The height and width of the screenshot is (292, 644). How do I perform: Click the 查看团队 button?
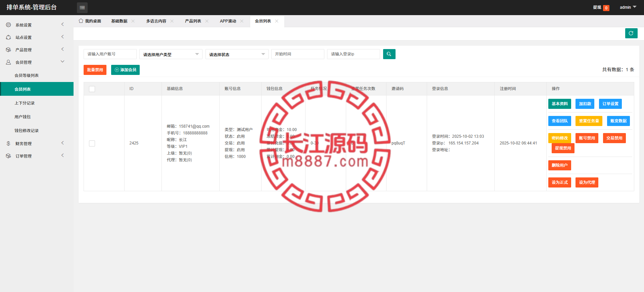pyautogui.click(x=560, y=121)
